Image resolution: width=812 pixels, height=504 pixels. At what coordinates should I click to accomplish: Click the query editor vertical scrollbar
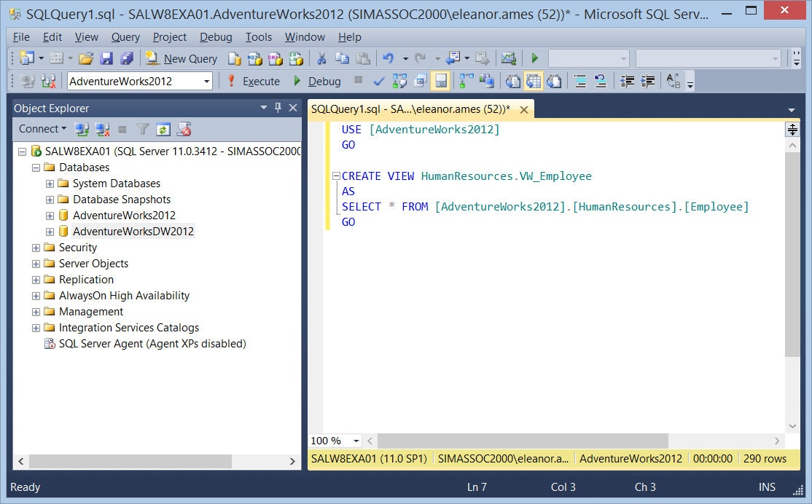pos(792,255)
